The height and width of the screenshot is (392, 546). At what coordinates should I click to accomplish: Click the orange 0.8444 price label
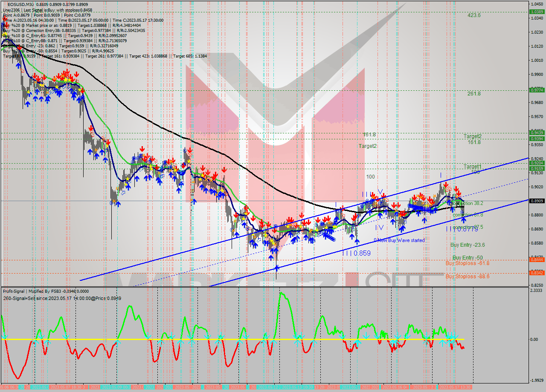pos(536,259)
